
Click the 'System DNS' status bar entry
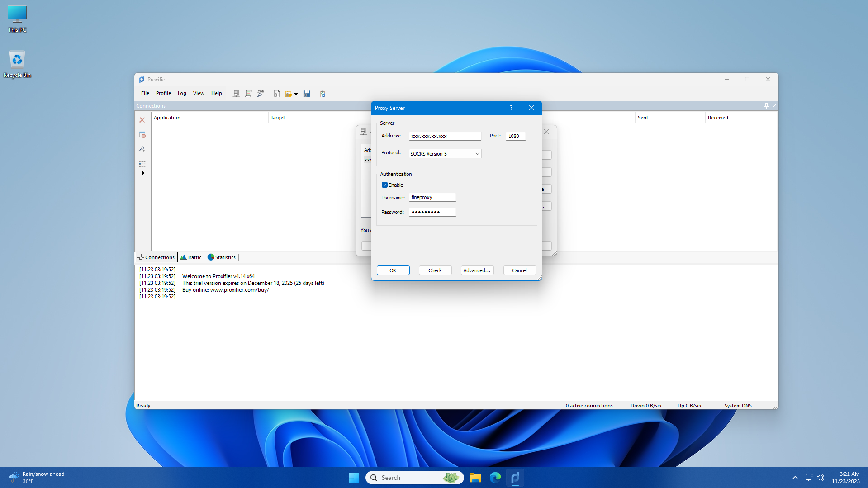click(738, 406)
